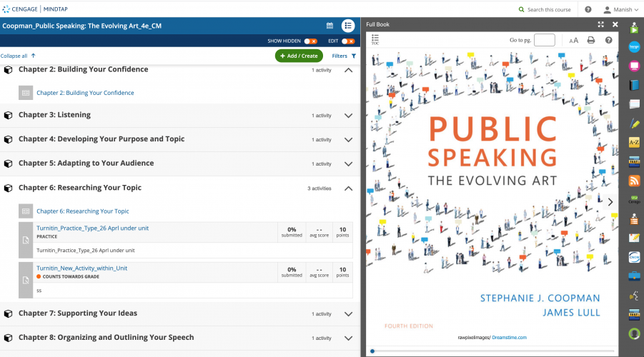Launch the CNOW app icon
This screenshot has height=357, width=644.
tap(634, 257)
